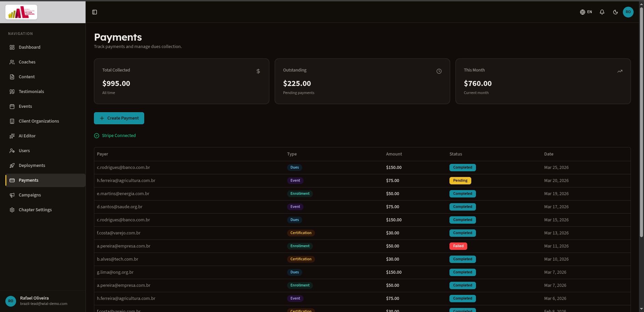Click the $225.00 Outstanding amount
644x312 pixels.
297,84
